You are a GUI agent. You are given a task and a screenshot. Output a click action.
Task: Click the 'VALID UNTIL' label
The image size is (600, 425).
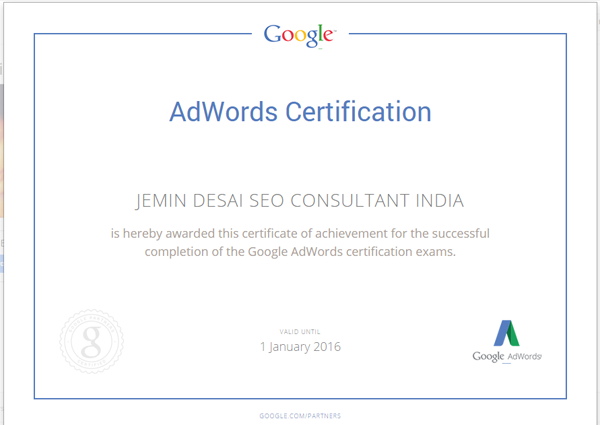(x=300, y=332)
